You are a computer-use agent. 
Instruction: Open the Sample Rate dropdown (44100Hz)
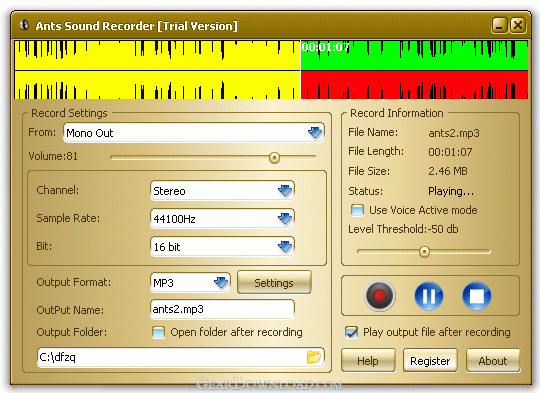pyautogui.click(x=222, y=218)
